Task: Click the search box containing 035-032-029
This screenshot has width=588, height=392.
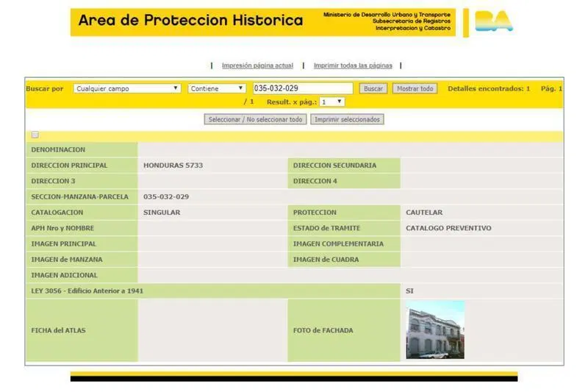Action: pyautogui.click(x=303, y=88)
